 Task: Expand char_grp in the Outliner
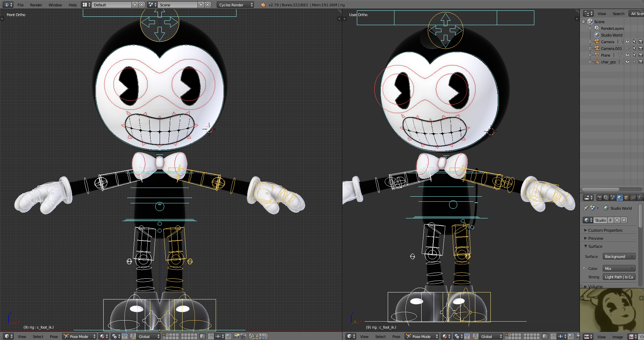(x=590, y=62)
